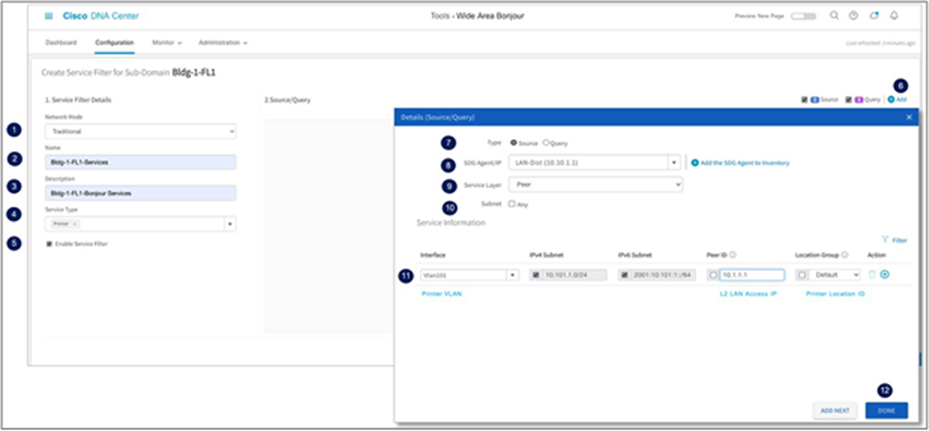Click the search magnifier icon
The height and width of the screenshot is (431, 929).
(834, 16)
